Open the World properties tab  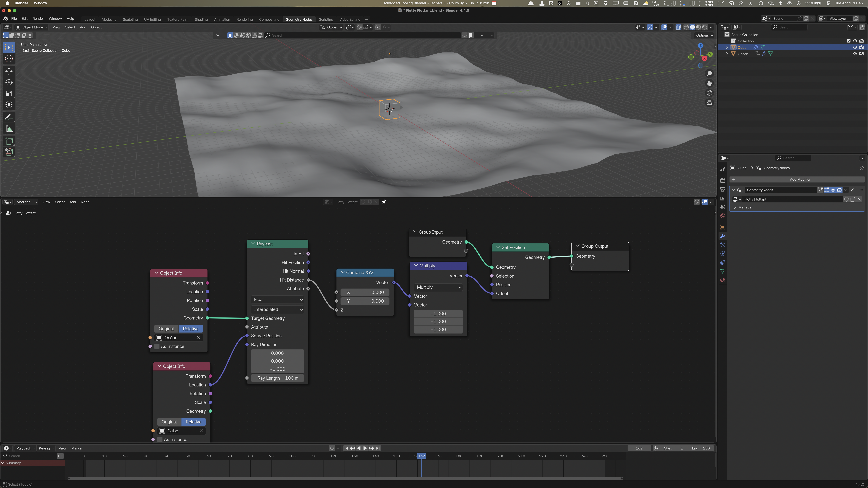pos(722,216)
